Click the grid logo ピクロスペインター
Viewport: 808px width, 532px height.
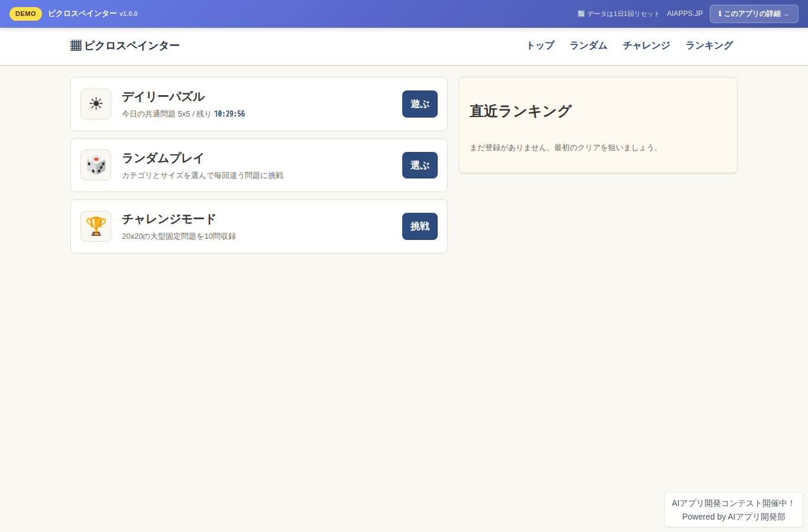tap(125, 46)
